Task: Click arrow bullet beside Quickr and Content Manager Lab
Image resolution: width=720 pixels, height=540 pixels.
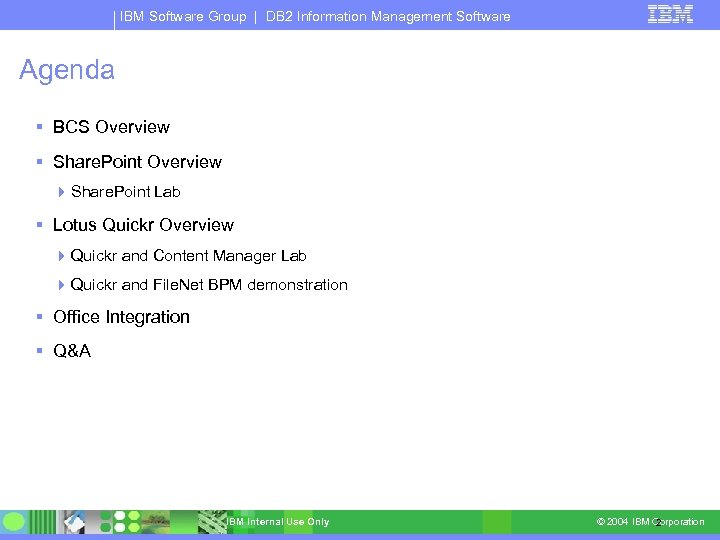Action: [61, 256]
